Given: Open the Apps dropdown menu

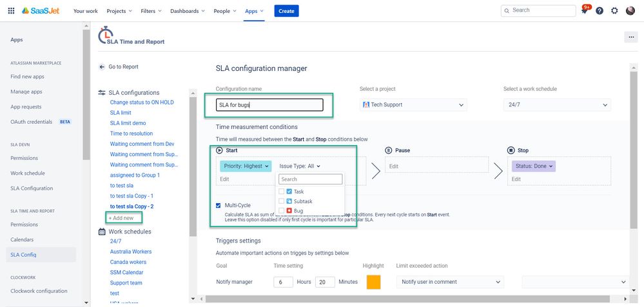Looking at the screenshot, I should click(x=254, y=11).
